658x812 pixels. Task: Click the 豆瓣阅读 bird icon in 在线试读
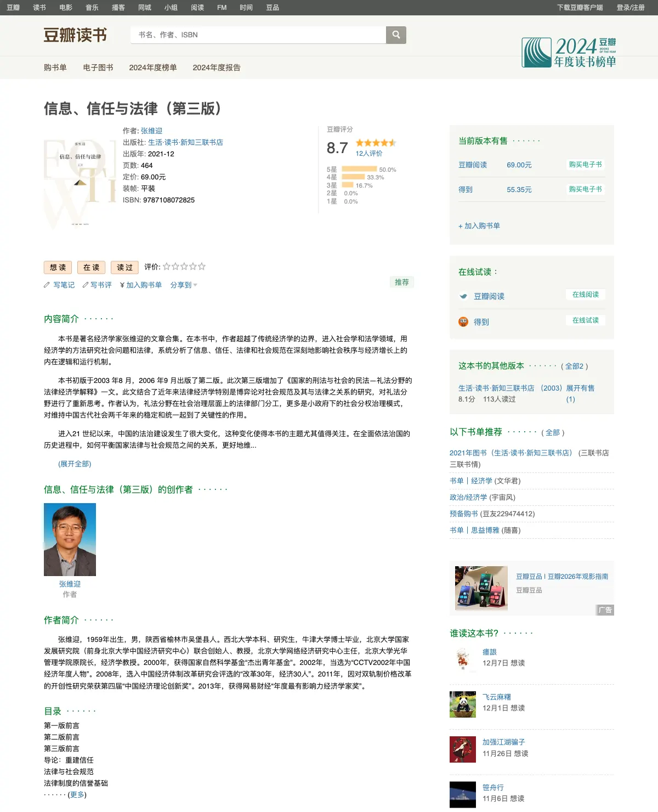[463, 296]
